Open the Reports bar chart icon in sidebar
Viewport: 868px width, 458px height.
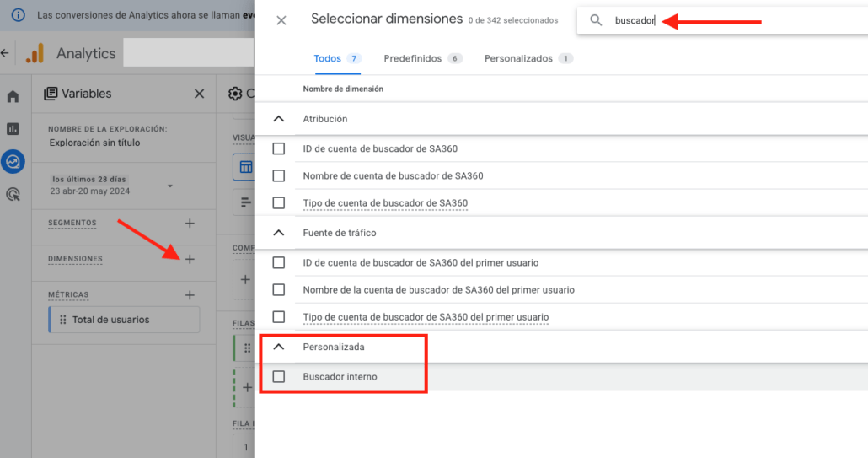pos(13,128)
